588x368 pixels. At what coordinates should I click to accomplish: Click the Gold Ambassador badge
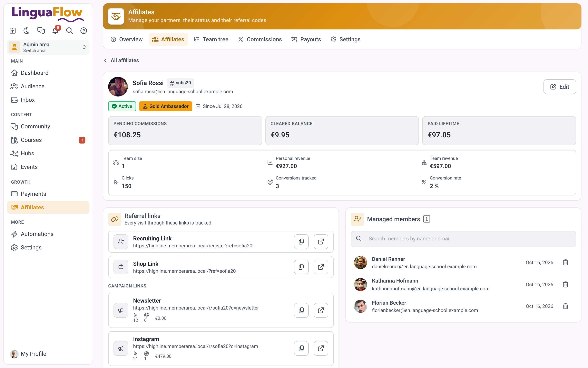[x=166, y=106]
